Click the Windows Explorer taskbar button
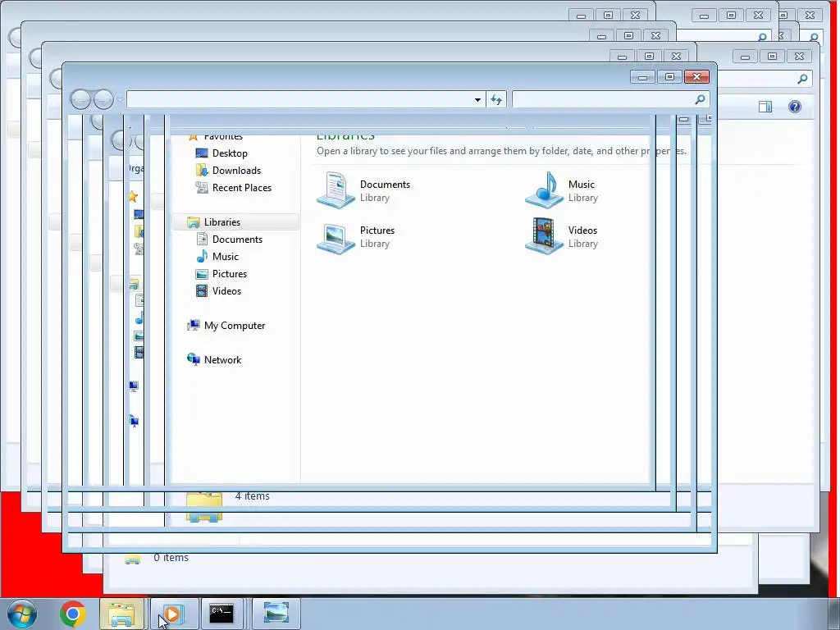This screenshot has width=840, height=630. [122, 614]
